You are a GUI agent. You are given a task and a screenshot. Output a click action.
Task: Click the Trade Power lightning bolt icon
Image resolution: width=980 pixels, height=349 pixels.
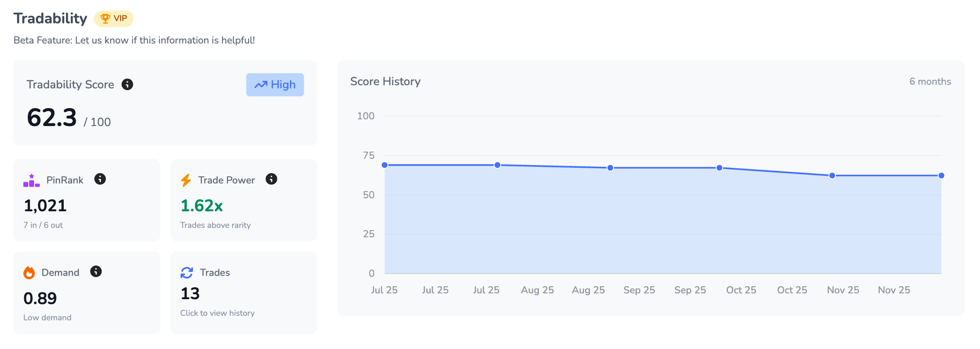coord(186,180)
